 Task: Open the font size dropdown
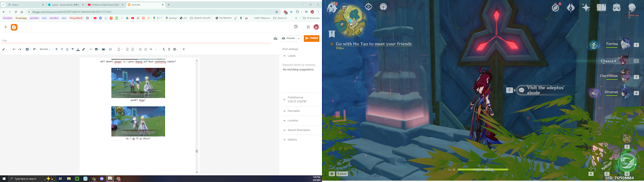coord(35,49)
